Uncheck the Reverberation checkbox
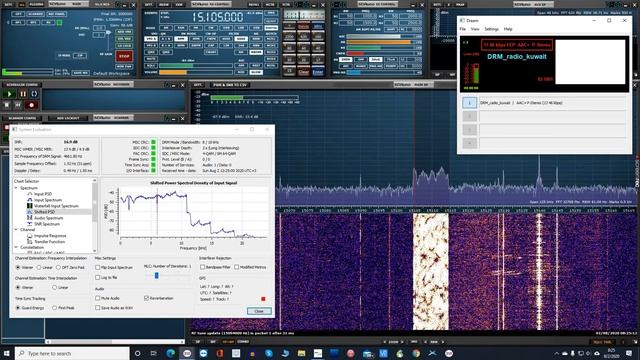 click(x=146, y=298)
